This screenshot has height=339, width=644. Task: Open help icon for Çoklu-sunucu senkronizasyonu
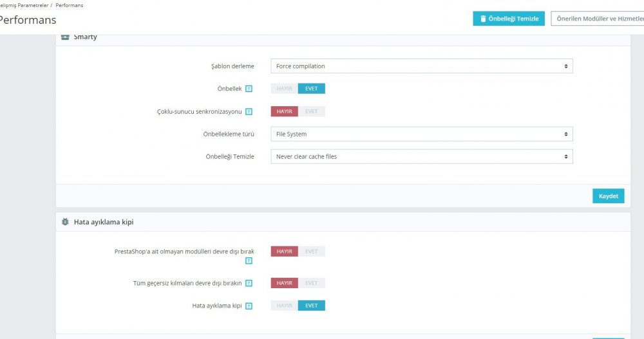pos(249,112)
